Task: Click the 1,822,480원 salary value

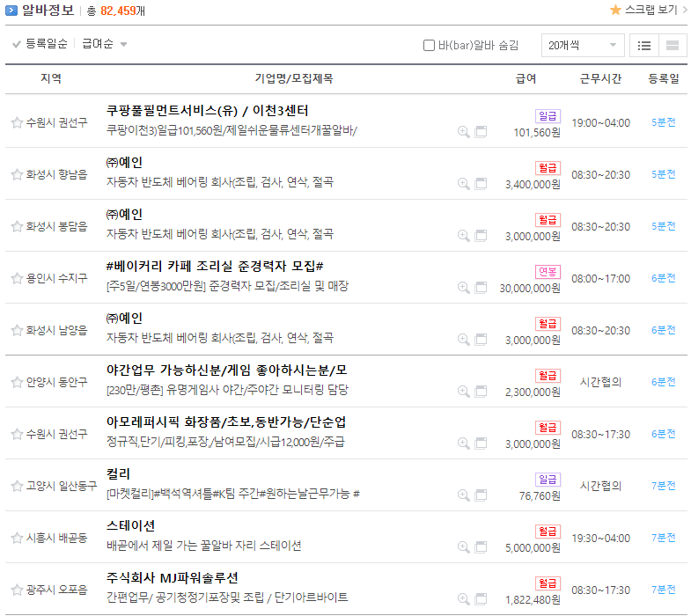Action: click(x=533, y=600)
